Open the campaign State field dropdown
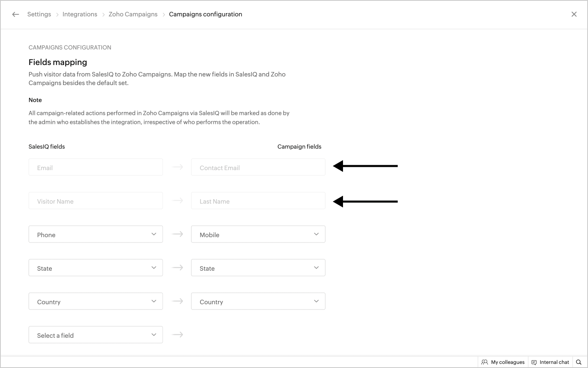Viewport: 588px width, 368px height. click(x=258, y=268)
